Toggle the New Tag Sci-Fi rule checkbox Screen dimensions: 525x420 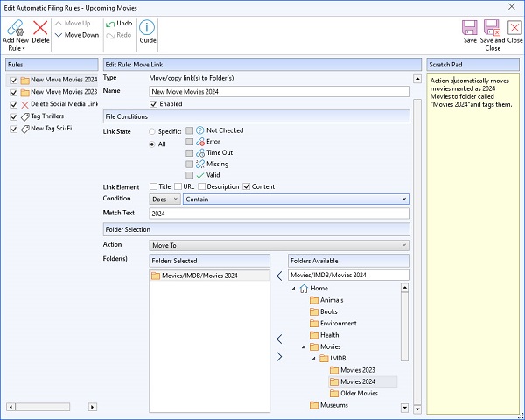[x=13, y=129]
